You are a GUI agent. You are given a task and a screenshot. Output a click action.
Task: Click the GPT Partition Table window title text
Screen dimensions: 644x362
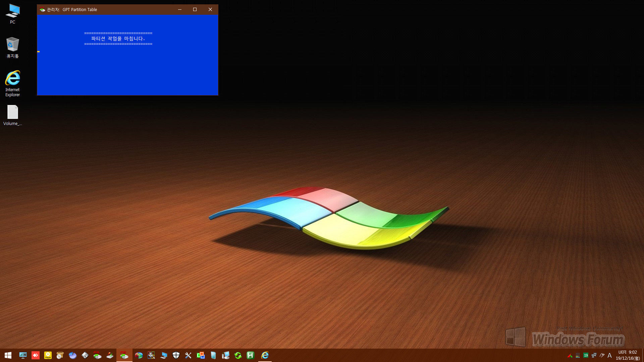click(x=72, y=9)
